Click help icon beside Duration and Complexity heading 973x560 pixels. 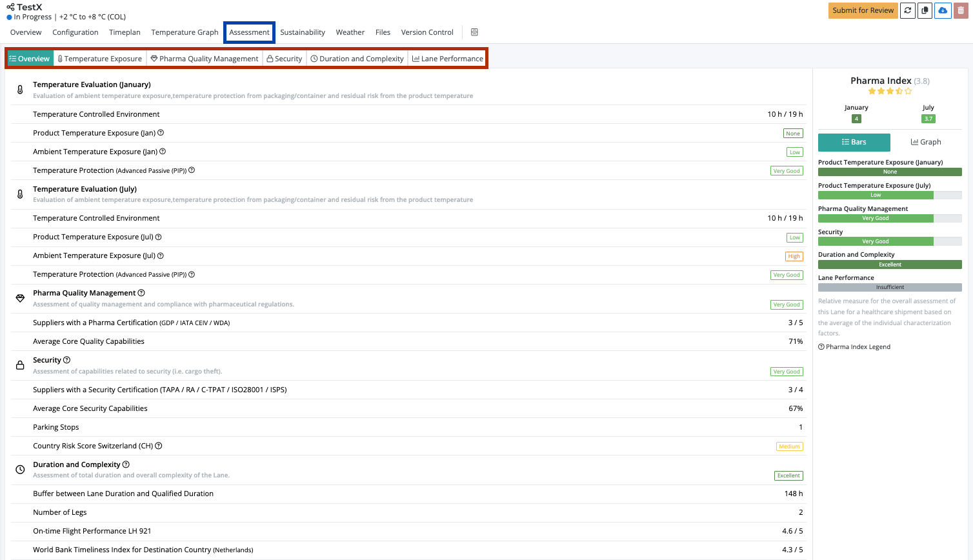click(126, 465)
